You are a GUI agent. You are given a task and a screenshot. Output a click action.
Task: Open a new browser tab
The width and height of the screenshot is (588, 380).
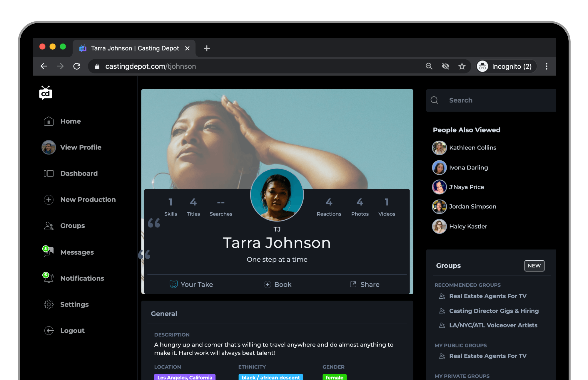(x=207, y=48)
